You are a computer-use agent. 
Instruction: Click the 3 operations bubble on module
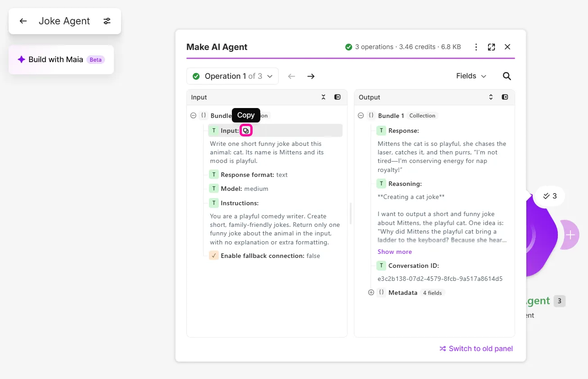550,196
